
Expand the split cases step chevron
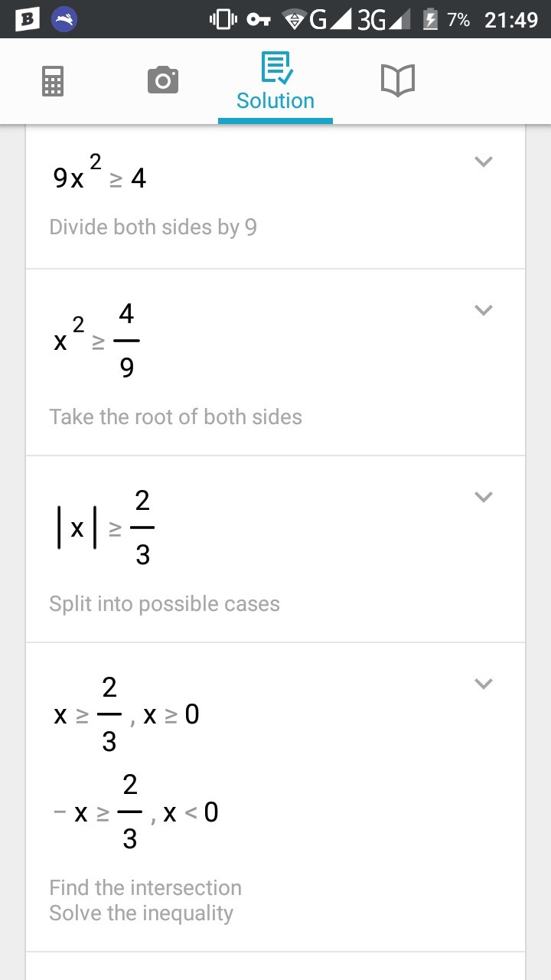click(483, 684)
